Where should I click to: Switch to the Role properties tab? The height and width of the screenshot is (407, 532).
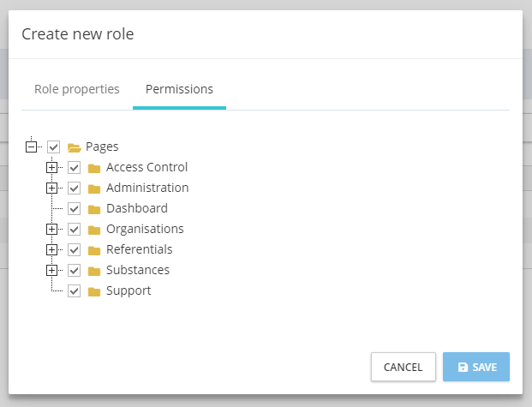77,89
